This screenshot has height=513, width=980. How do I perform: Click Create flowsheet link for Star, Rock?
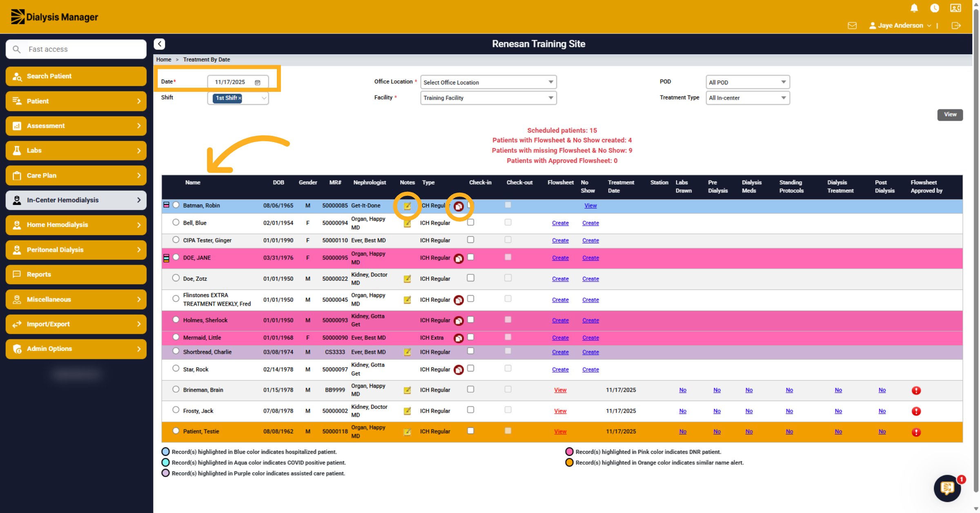coord(560,370)
